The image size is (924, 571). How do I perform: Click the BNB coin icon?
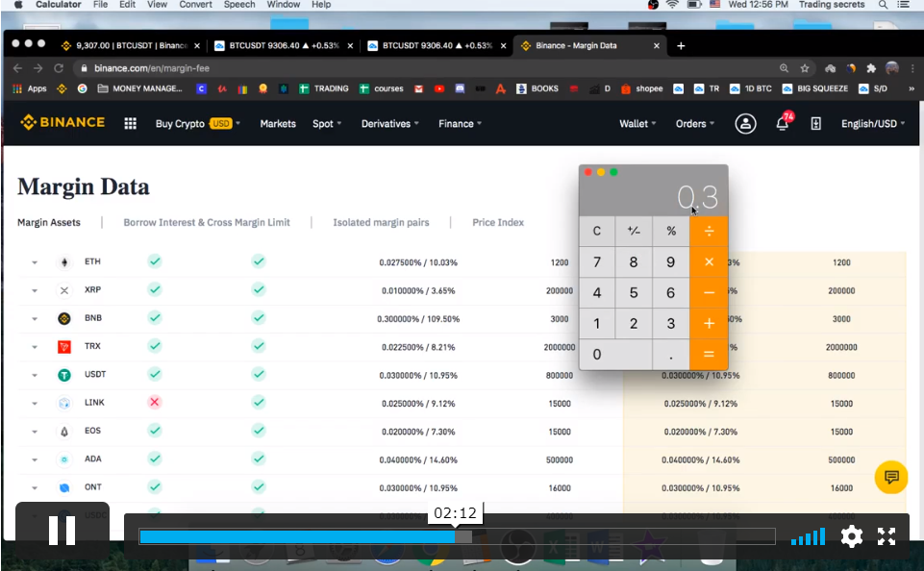64,319
